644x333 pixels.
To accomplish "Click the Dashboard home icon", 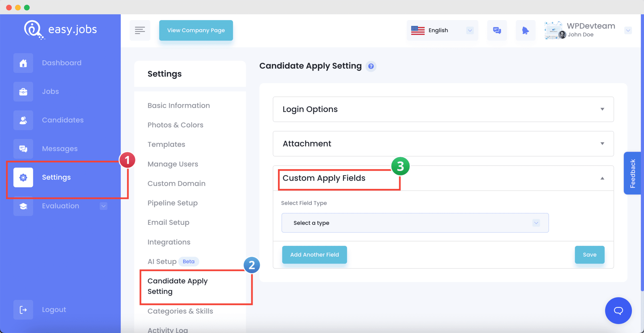I will pyautogui.click(x=23, y=62).
